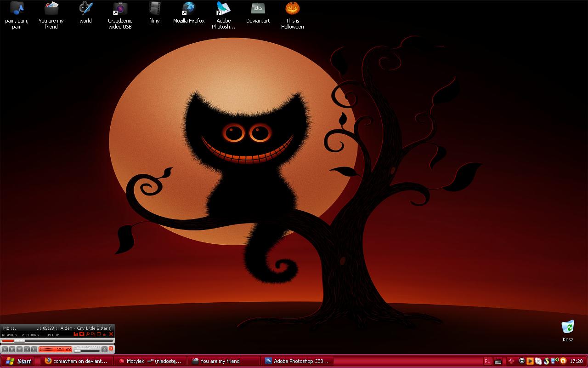This screenshot has width=588, height=368.
Task: Open the 'You are my friend' folder icon
Action: (51, 15)
